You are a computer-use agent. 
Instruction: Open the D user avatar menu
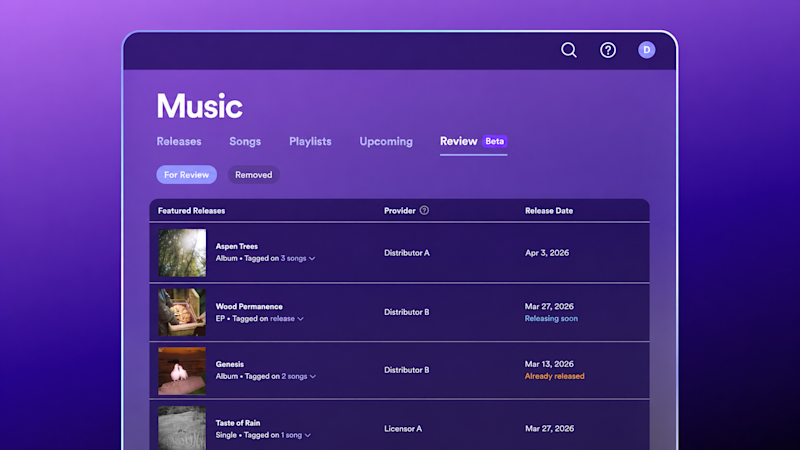(646, 50)
